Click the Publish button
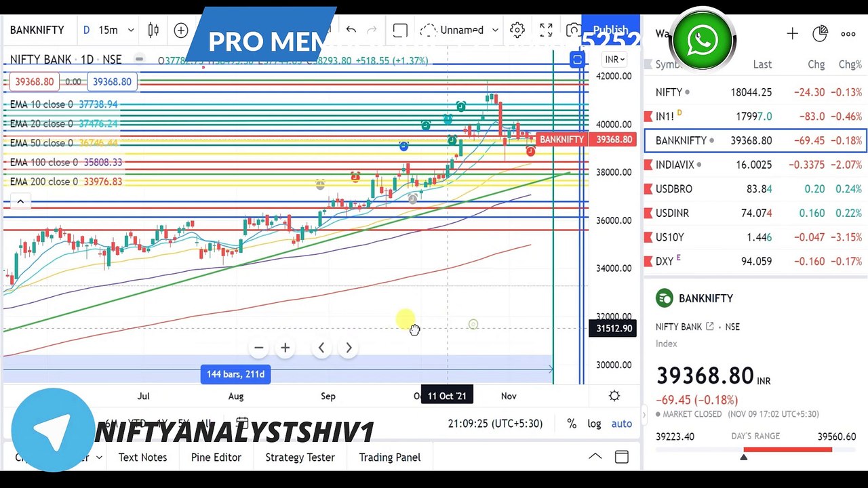 click(610, 30)
